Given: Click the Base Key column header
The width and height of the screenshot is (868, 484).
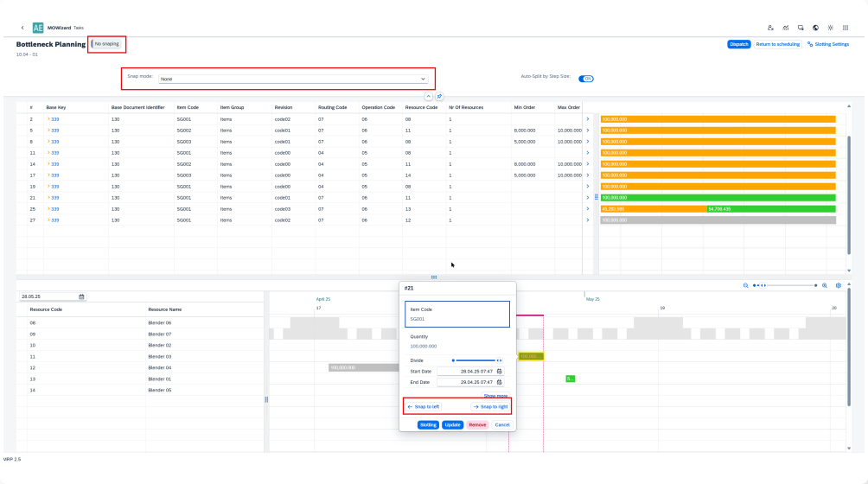Looking at the screenshot, I should pyautogui.click(x=55, y=107).
